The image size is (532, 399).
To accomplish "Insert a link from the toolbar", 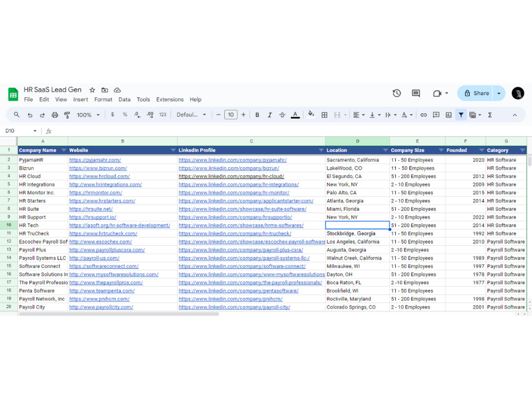I will [423, 115].
